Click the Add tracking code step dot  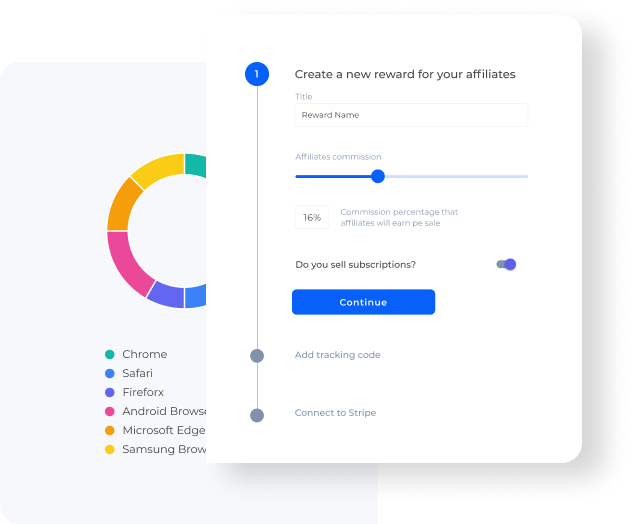click(x=257, y=355)
